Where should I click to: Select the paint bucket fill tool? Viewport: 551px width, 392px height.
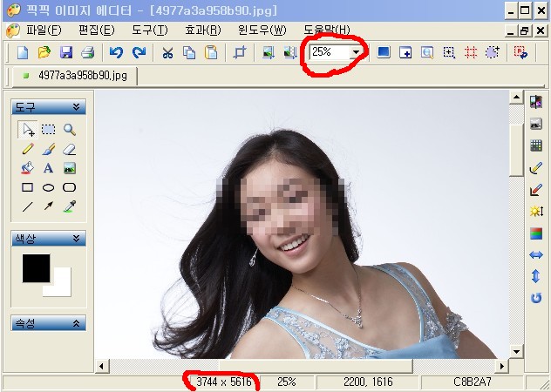pos(27,168)
